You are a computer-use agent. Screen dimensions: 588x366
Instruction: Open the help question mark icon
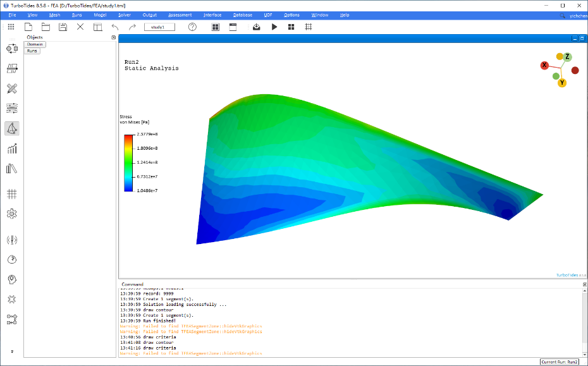(x=192, y=27)
